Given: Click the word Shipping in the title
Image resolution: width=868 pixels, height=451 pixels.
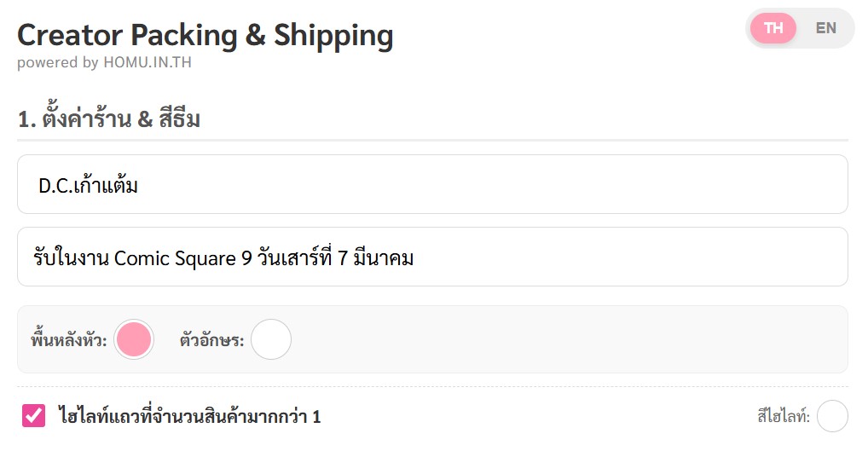Looking at the screenshot, I should (x=333, y=36).
